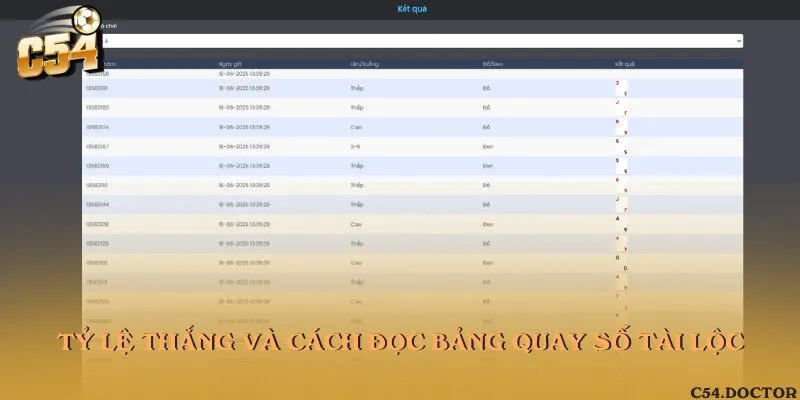This screenshot has width=800, height=400.
Task: Click the Cao cell in row 13583174
Action: (356, 127)
